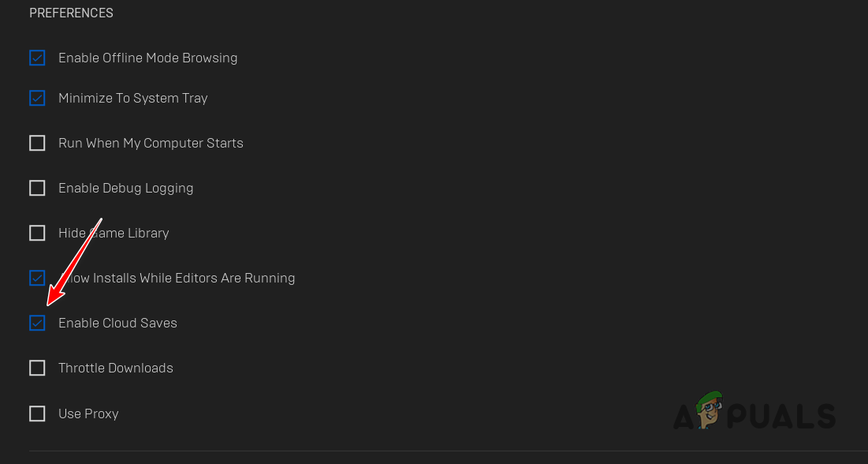Select the Run When My Computer Starts label
The width and height of the screenshot is (868, 464).
pyautogui.click(x=151, y=143)
